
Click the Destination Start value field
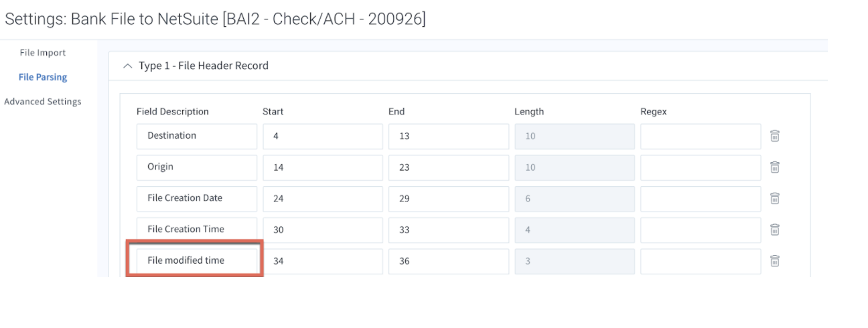pos(323,137)
